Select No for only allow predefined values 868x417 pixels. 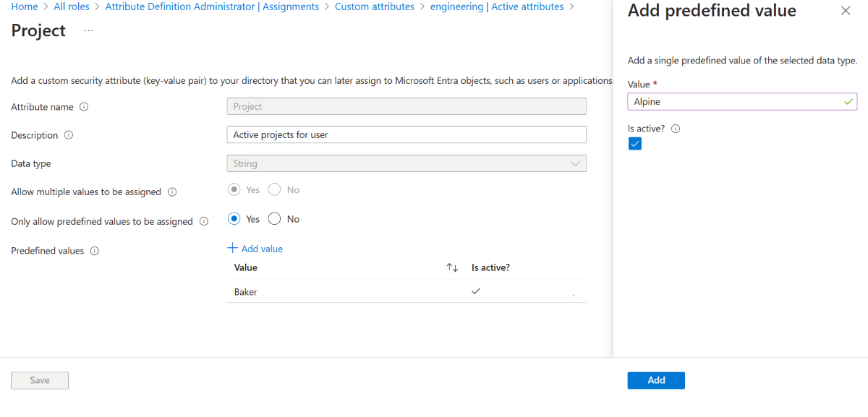275,219
